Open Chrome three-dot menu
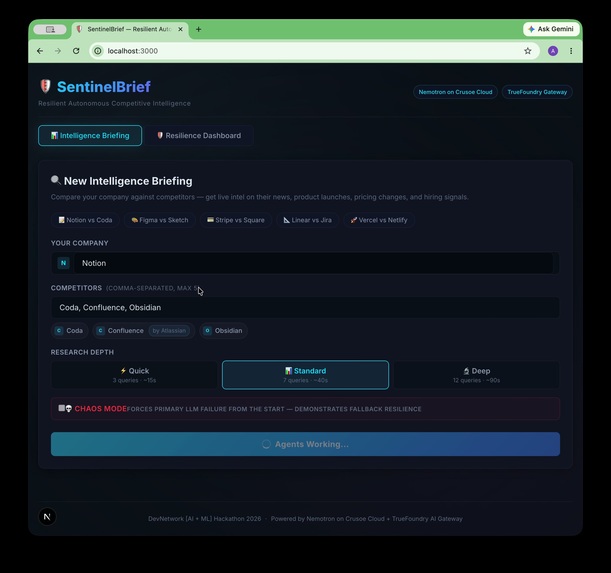The height and width of the screenshot is (573, 611). (571, 51)
